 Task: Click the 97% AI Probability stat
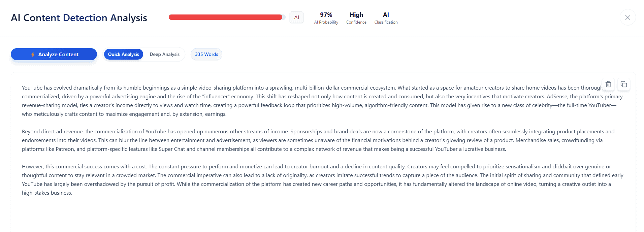coord(326,18)
